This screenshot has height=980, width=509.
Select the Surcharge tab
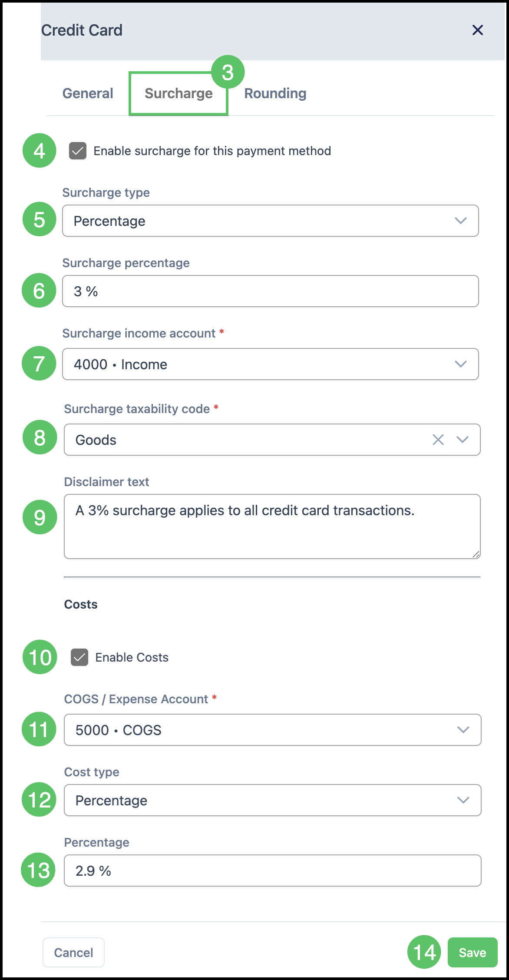pos(178,93)
